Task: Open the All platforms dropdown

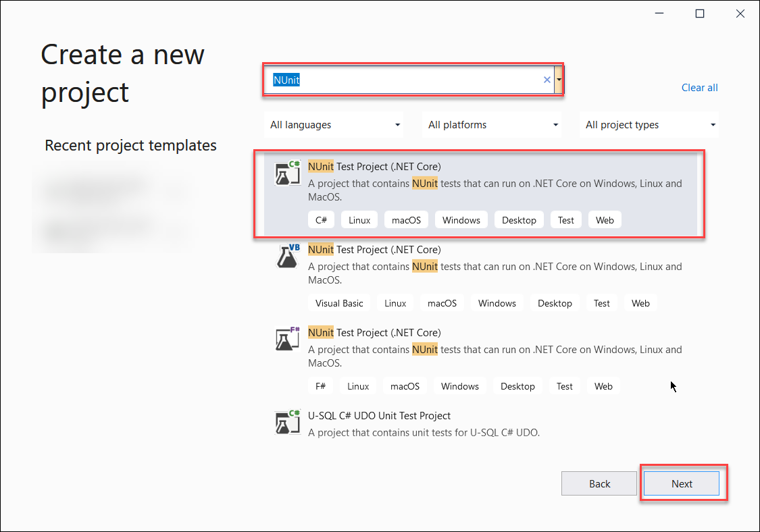Action: pos(492,125)
